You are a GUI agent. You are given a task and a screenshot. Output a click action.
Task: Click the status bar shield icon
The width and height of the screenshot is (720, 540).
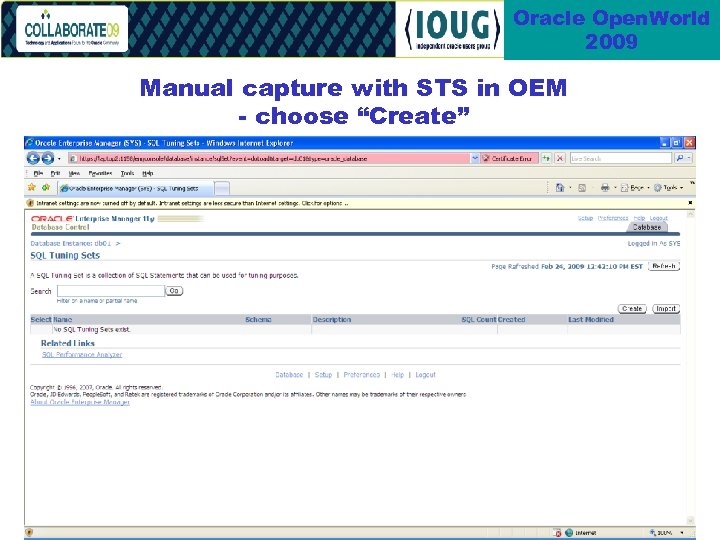(29, 533)
